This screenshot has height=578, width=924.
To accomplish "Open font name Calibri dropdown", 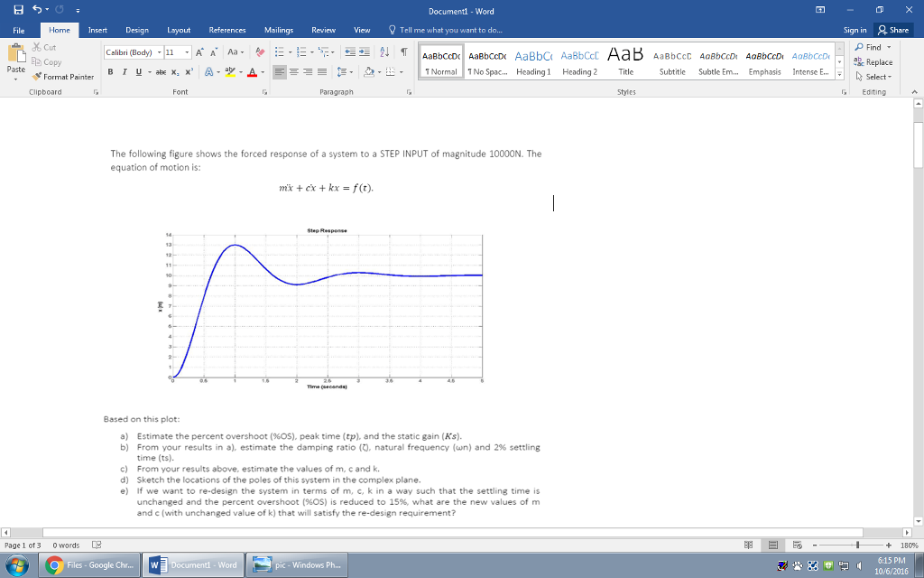I will click(159, 52).
